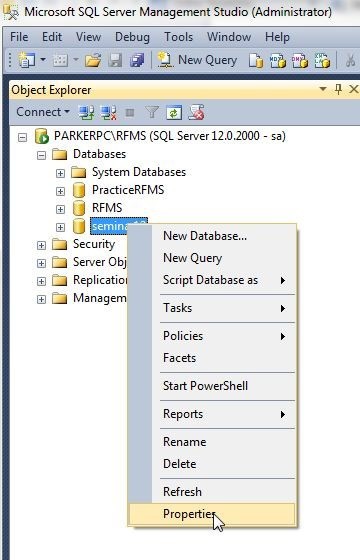Select the RFMS database
The height and width of the screenshot is (560, 360).
click(107, 208)
